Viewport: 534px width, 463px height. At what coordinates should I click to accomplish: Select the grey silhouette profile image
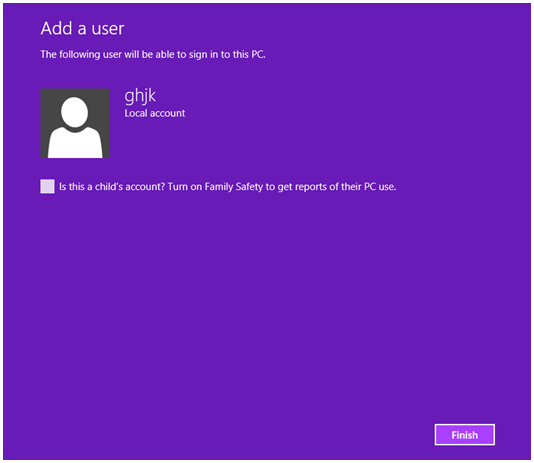(75, 123)
